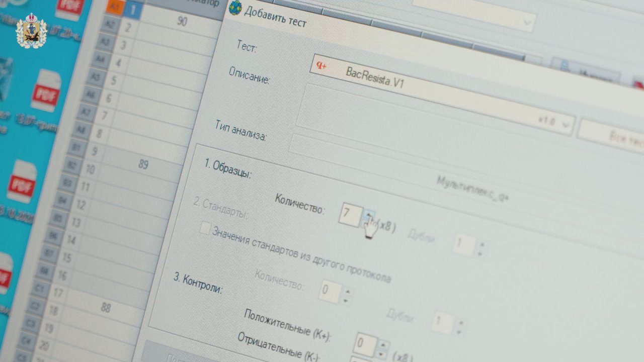Select row number 2 in background table

(127, 28)
